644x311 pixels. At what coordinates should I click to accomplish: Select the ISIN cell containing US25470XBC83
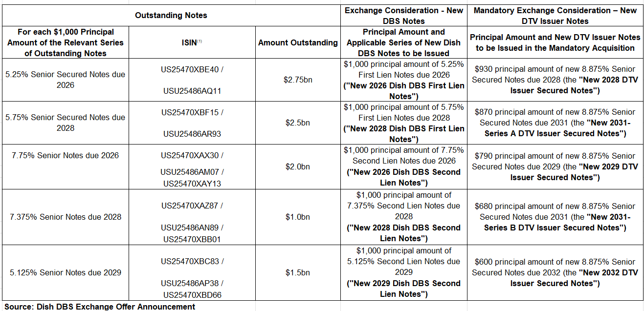192,272
